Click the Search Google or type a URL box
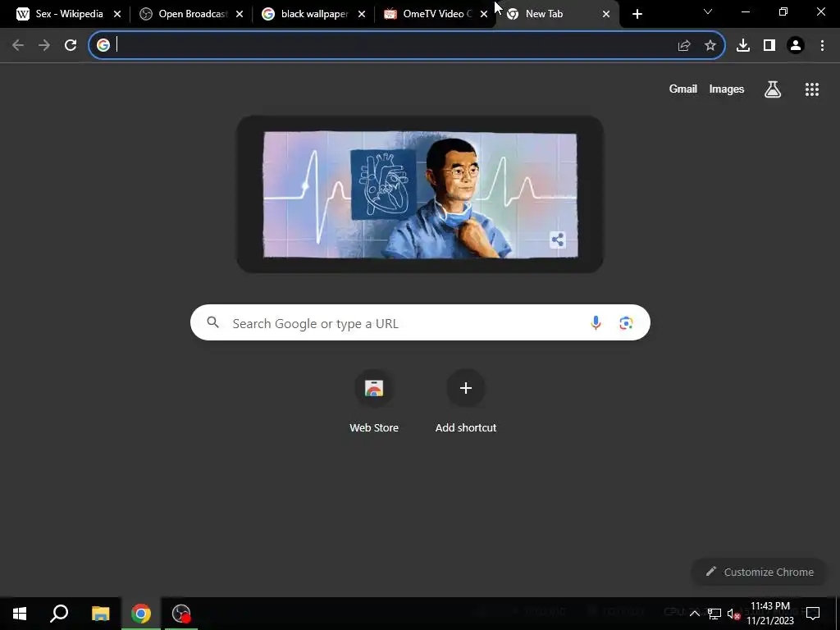This screenshot has height=630, width=840. (420, 323)
